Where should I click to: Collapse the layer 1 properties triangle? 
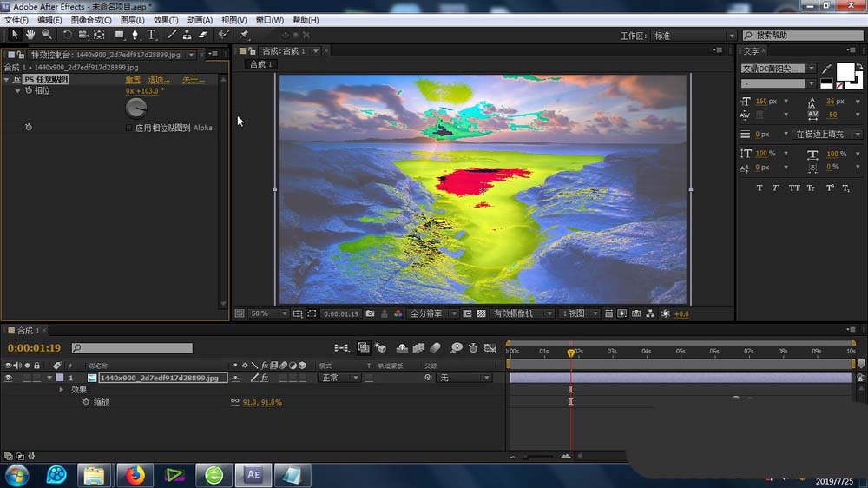click(x=49, y=378)
